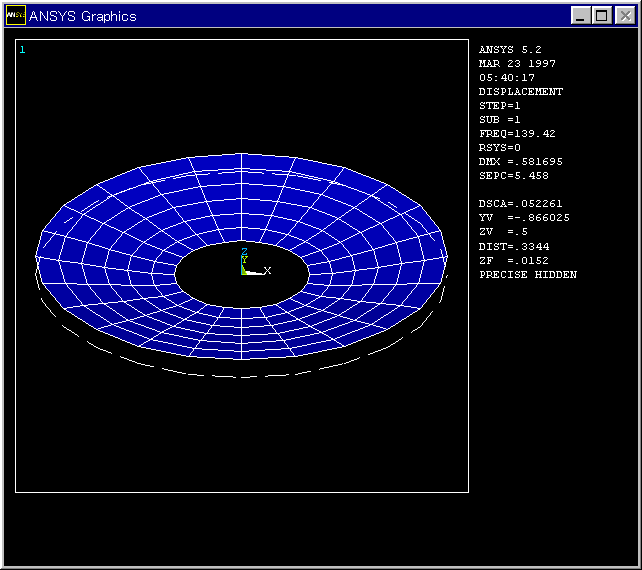642x570 pixels.
Task: Click the DISPLACEMENT legend label
Action: point(520,91)
